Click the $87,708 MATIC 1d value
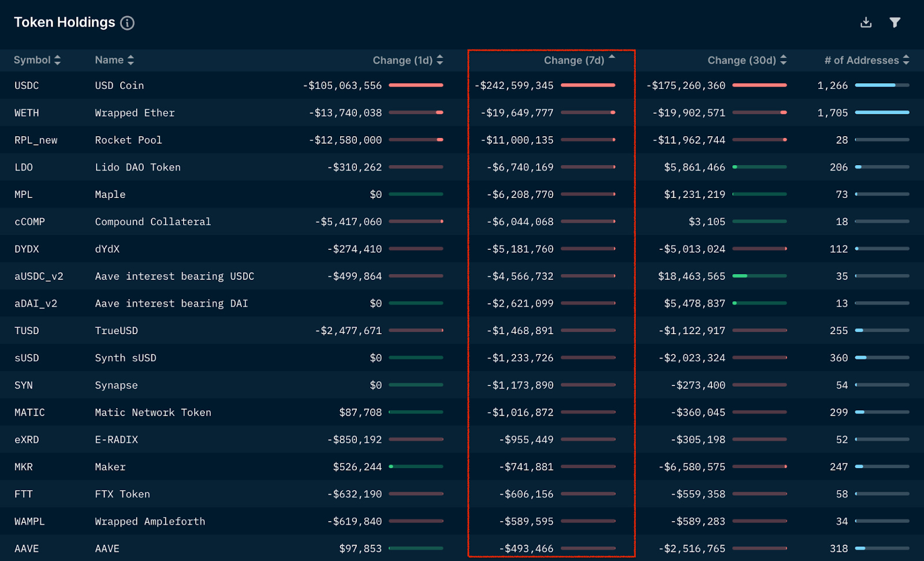Image resolution: width=924 pixels, height=561 pixels. 360,413
